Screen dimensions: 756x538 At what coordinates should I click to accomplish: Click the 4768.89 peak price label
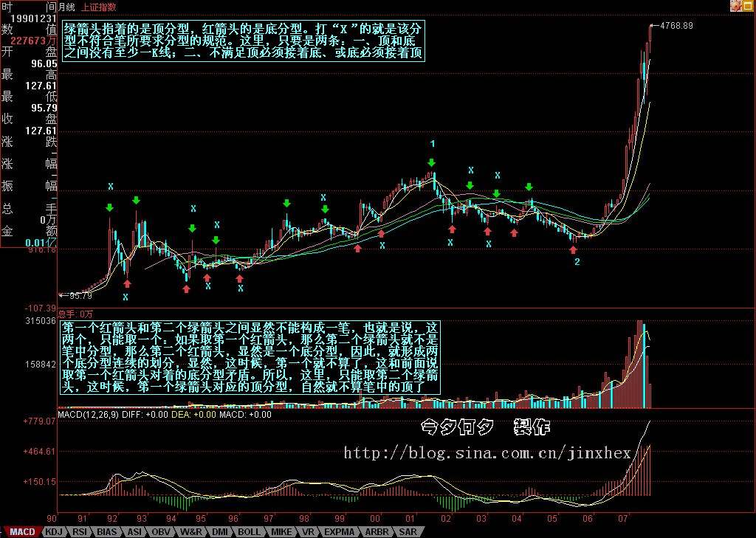(677, 26)
